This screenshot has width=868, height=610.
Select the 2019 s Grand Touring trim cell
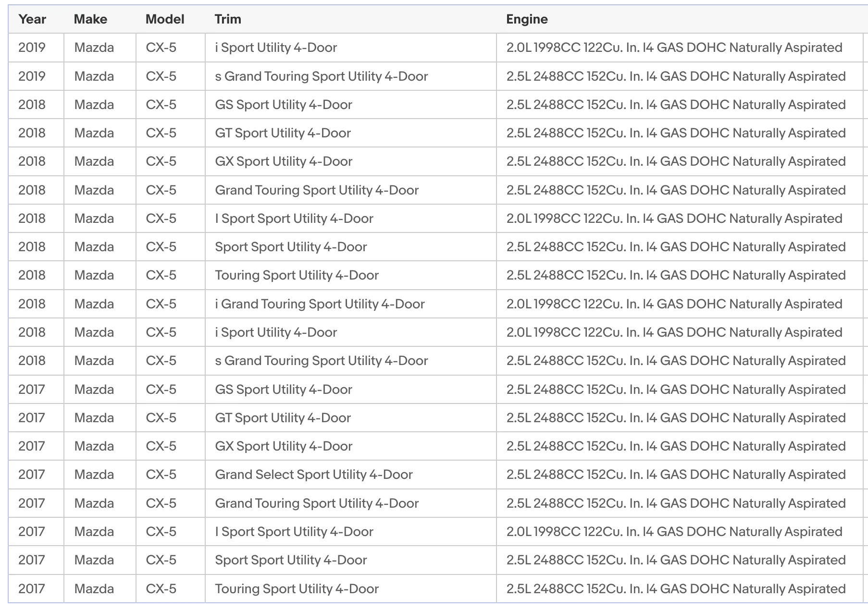click(350, 76)
